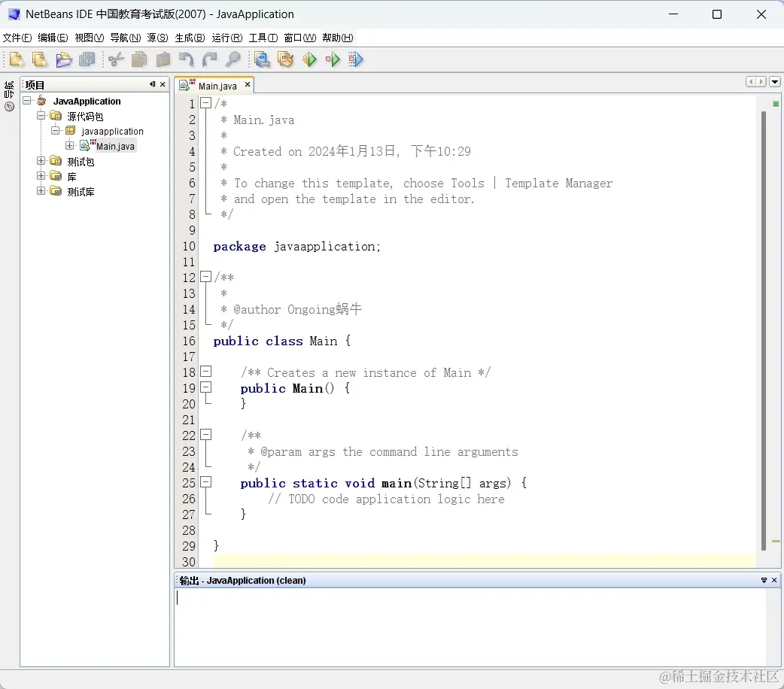Open the 生成(B) menu

pos(190,38)
